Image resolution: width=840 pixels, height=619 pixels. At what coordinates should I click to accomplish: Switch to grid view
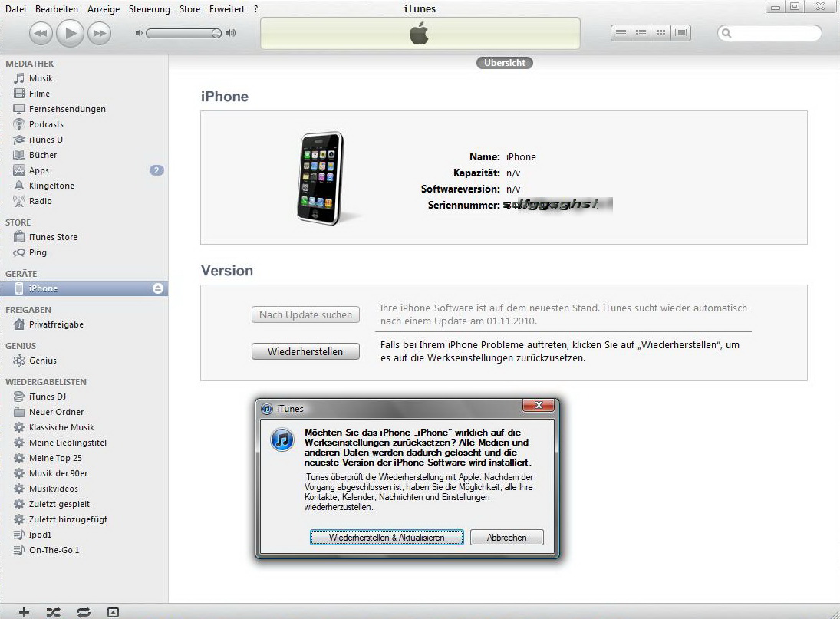tap(660, 33)
